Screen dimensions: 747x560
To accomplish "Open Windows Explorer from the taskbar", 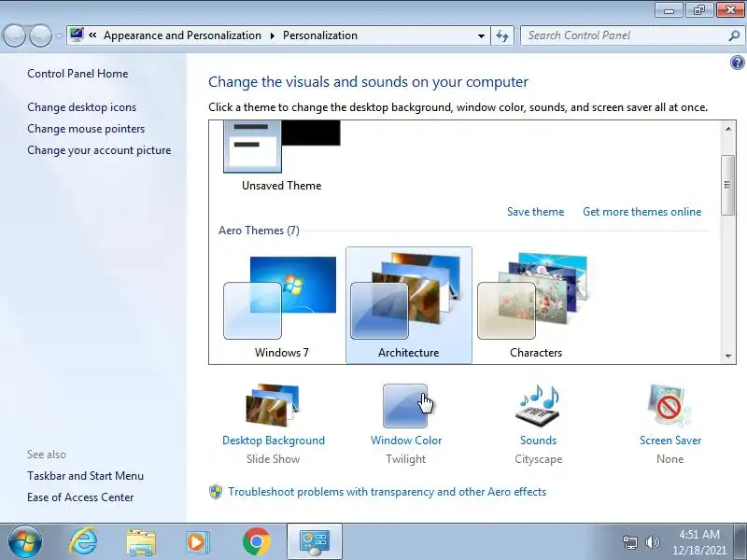I will 141,542.
